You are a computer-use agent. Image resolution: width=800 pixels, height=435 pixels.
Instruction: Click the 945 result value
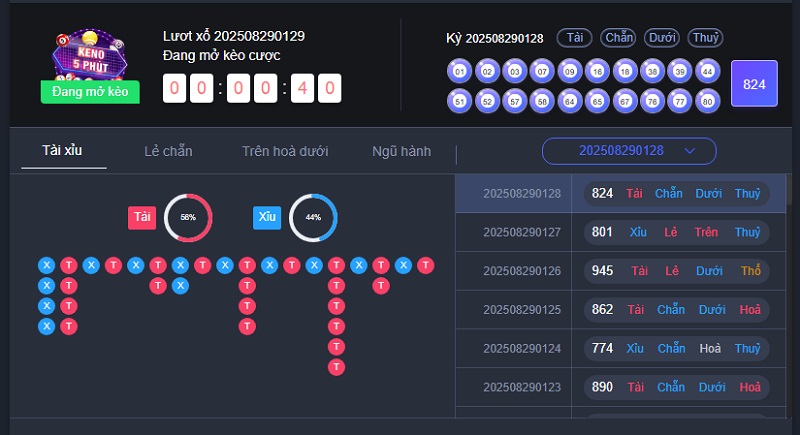click(x=602, y=271)
